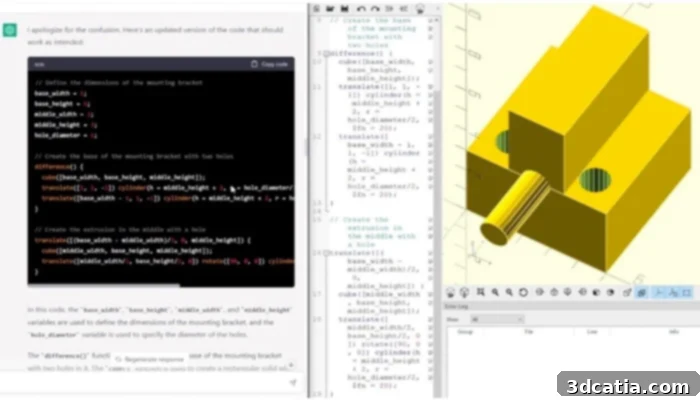Click Copy code button on chat code block
Screen dimensions: 700x400
(270, 64)
